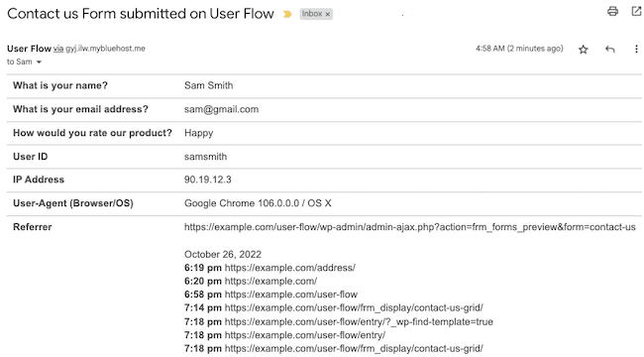
Task: Print this email with the printer icon
Action: (x=612, y=12)
